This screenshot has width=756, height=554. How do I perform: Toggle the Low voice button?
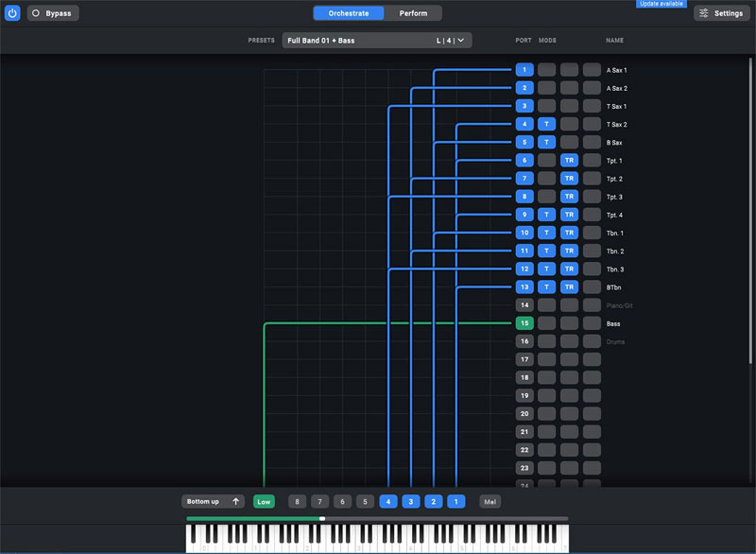coord(264,502)
